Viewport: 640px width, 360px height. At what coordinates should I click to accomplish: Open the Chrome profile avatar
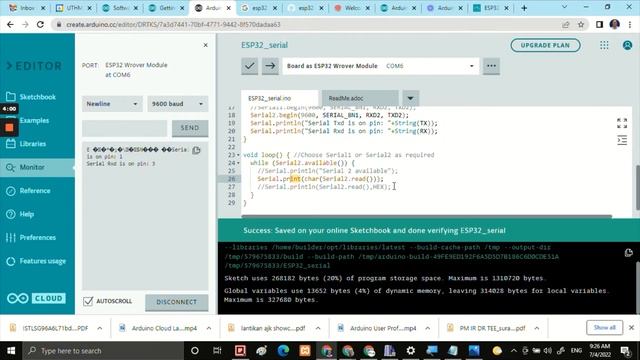coord(615,24)
